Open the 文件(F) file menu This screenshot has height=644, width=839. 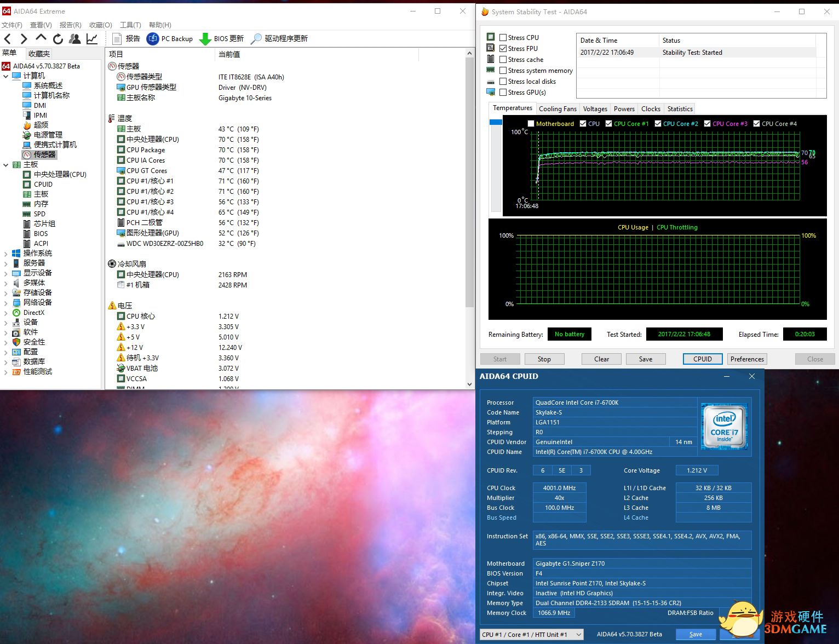pyautogui.click(x=12, y=25)
